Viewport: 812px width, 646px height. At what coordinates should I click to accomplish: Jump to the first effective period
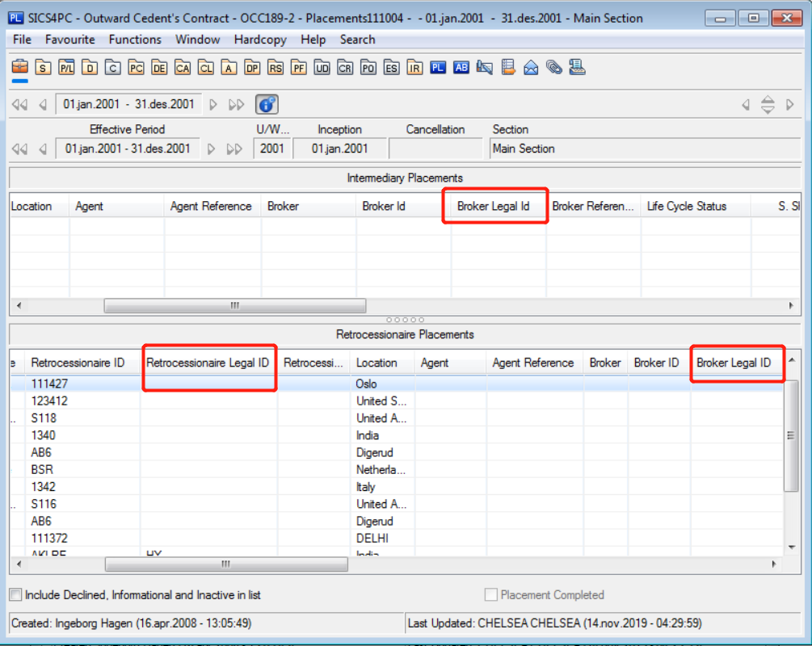pos(19,149)
